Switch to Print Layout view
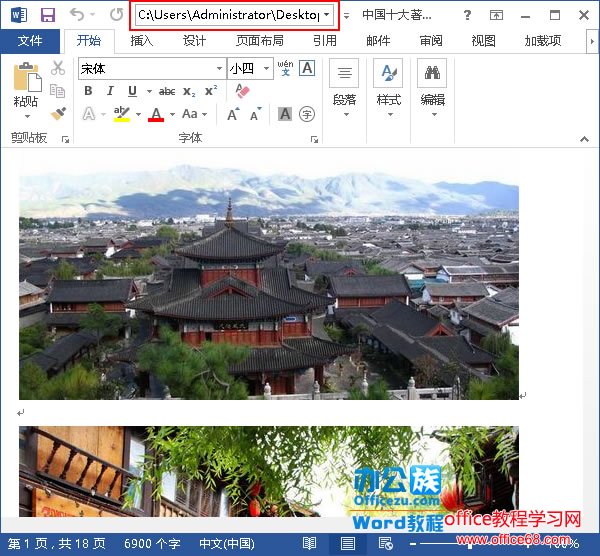Screen dimensions: 600x556 pyautogui.click(x=347, y=543)
